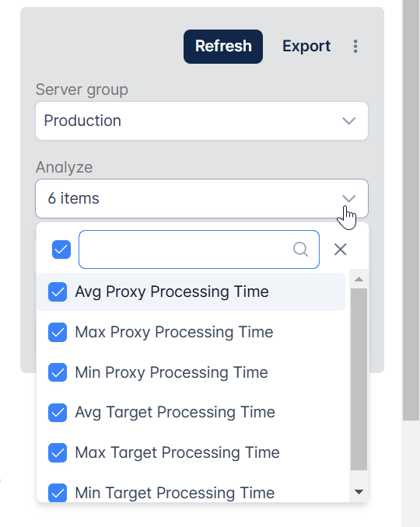Click the Export button
This screenshot has width=420, height=527.
click(x=306, y=47)
